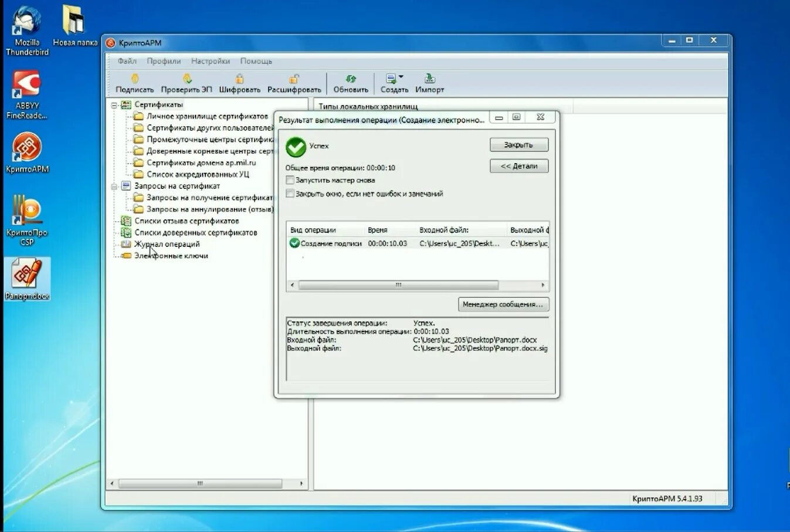This screenshot has width=790, height=532.
Task: Click the Подписать toolbar icon
Action: pyautogui.click(x=135, y=79)
